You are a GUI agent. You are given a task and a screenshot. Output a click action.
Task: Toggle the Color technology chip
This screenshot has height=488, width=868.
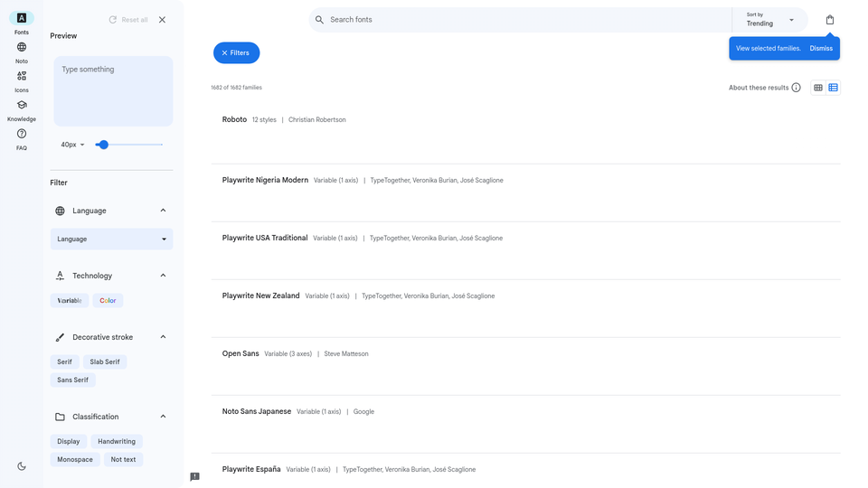pyautogui.click(x=108, y=300)
